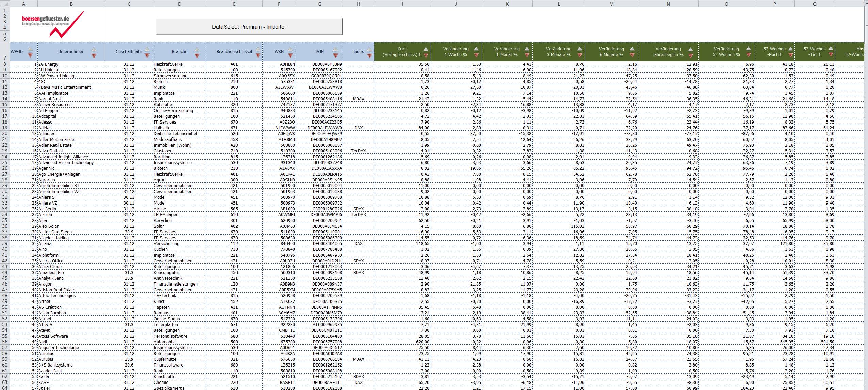868x390 pixels.
Task: Sort WKN column ascending
Action: coord(290,49)
